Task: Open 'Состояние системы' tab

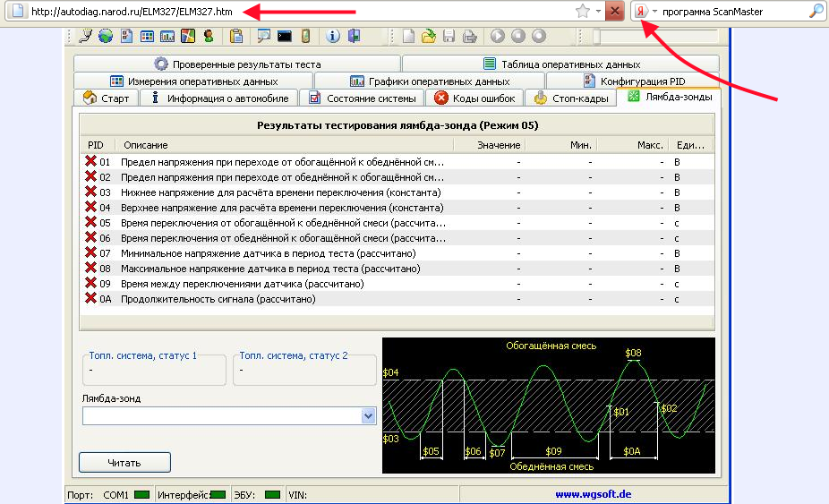Action: [x=363, y=98]
